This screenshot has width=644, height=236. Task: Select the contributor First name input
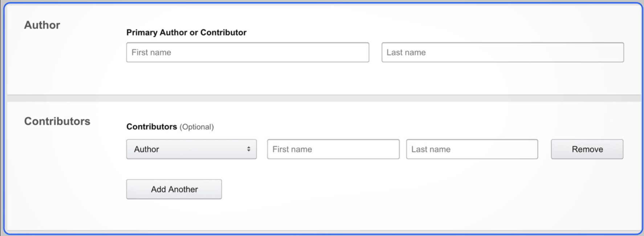pos(333,149)
